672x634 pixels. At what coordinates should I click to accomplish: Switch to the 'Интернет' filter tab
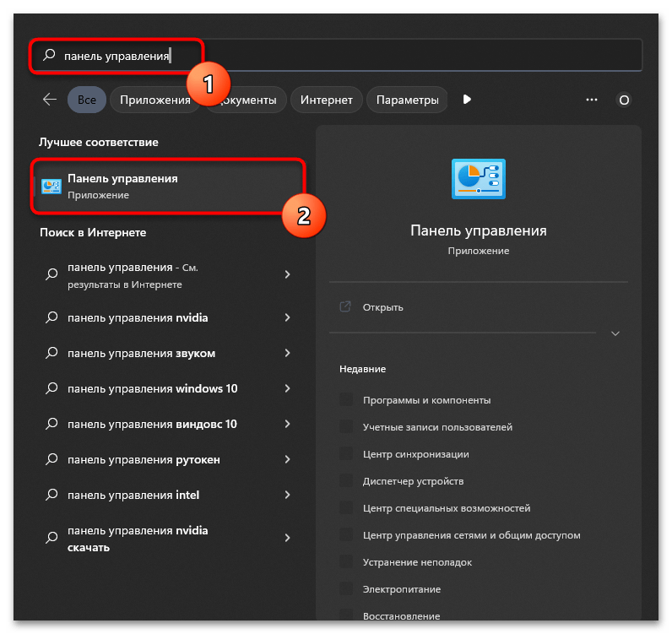pyautogui.click(x=326, y=100)
